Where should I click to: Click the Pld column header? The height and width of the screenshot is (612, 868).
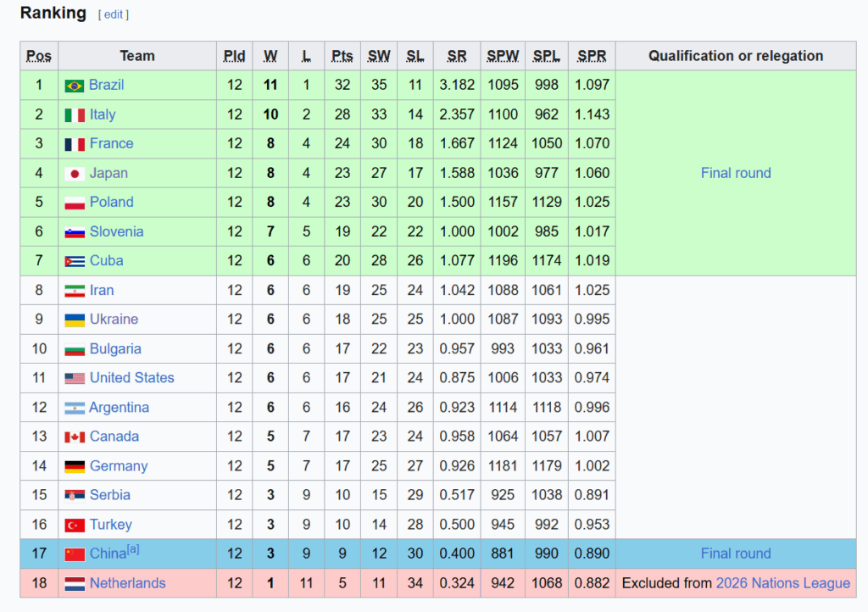click(x=234, y=56)
